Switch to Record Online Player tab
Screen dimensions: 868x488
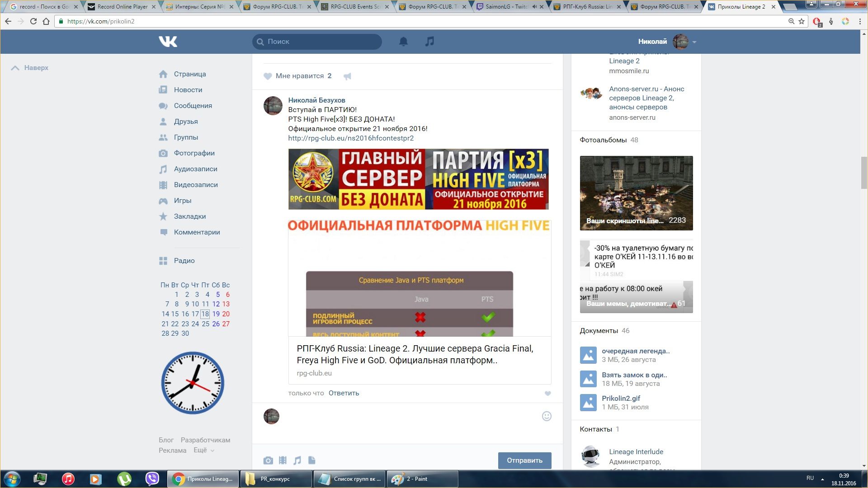click(122, 7)
